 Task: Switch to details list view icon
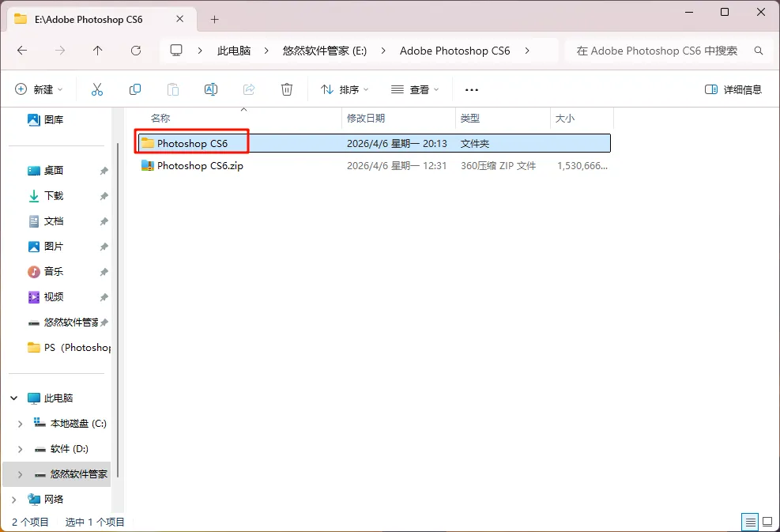point(750,522)
